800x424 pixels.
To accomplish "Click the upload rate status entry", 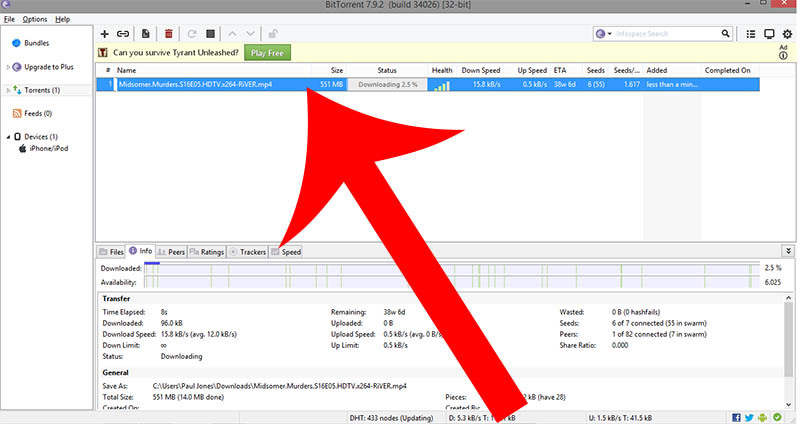I will [x=620, y=418].
